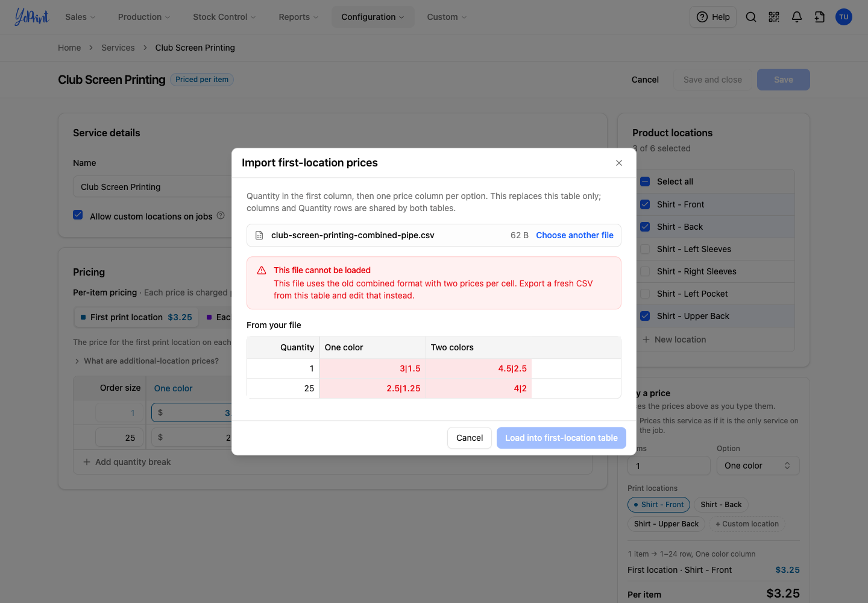The width and height of the screenshot is (868, 603).
Task: Click the plus icon for Add quantity break
Action: coord(87,462)
